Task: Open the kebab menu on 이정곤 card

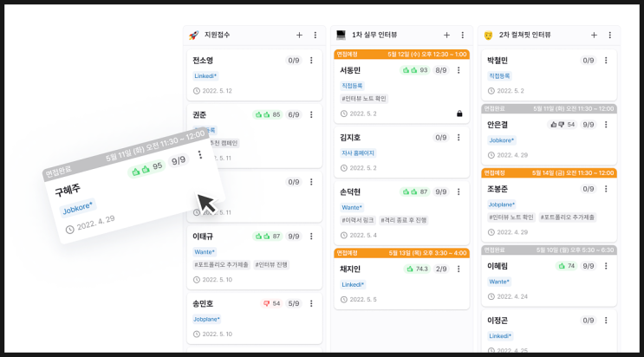Action: (606, 321)
